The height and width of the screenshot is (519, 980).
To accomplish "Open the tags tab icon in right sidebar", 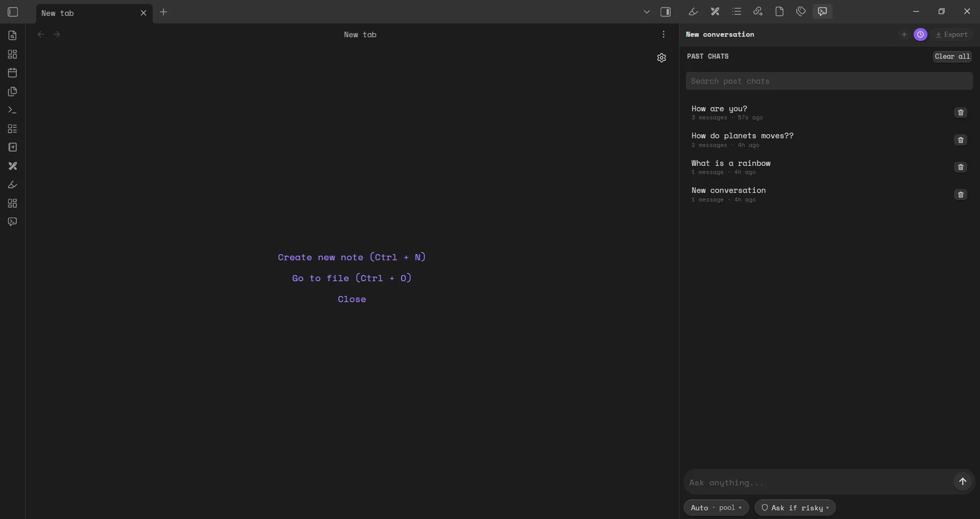I will pos(801,11).
